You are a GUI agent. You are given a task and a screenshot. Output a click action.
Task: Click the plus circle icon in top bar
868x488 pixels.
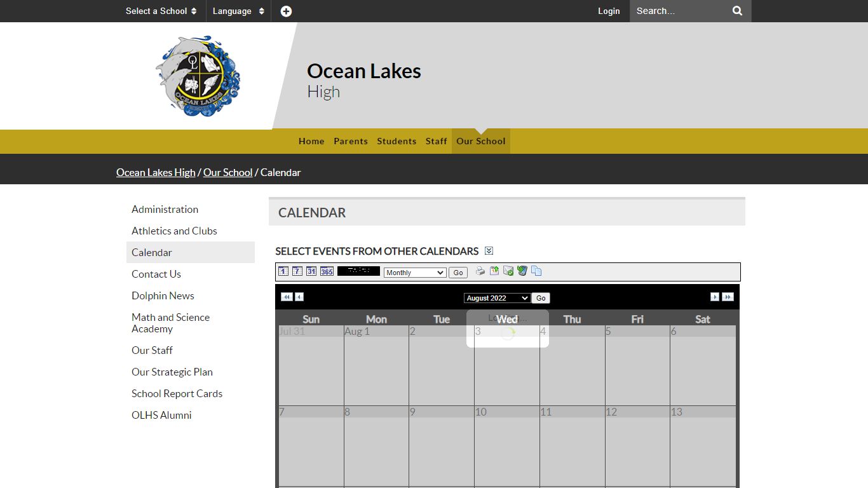pos(286,11)
